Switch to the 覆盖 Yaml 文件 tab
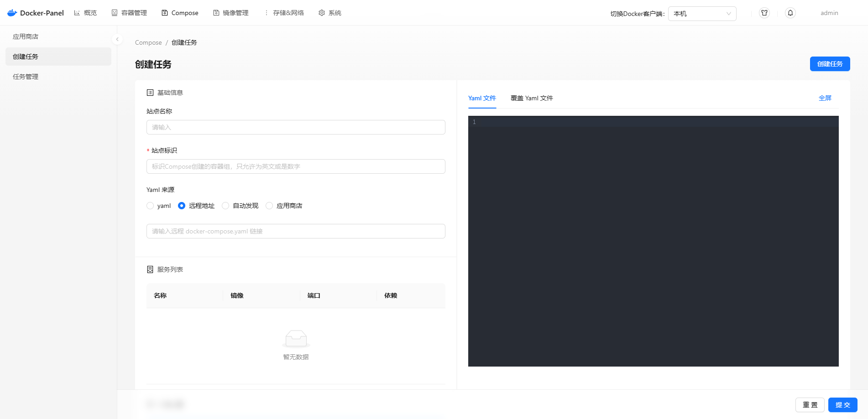The width and height of the screenshot is (868, 419). pyautogui.click(x=532, y=98)
